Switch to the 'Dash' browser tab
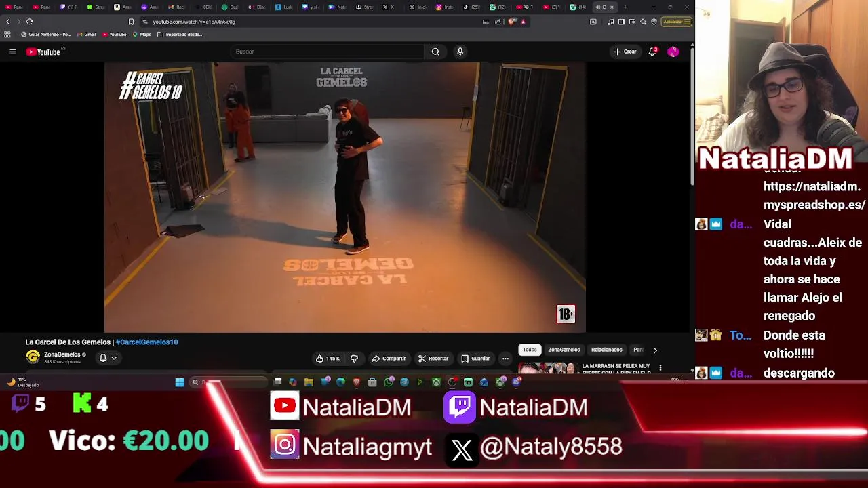Image resolution: width=868 pixels, height=488 pixels. click(230, 7)
